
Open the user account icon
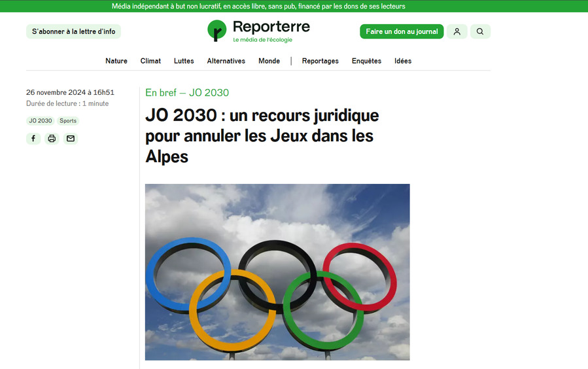tap(457, 31)
